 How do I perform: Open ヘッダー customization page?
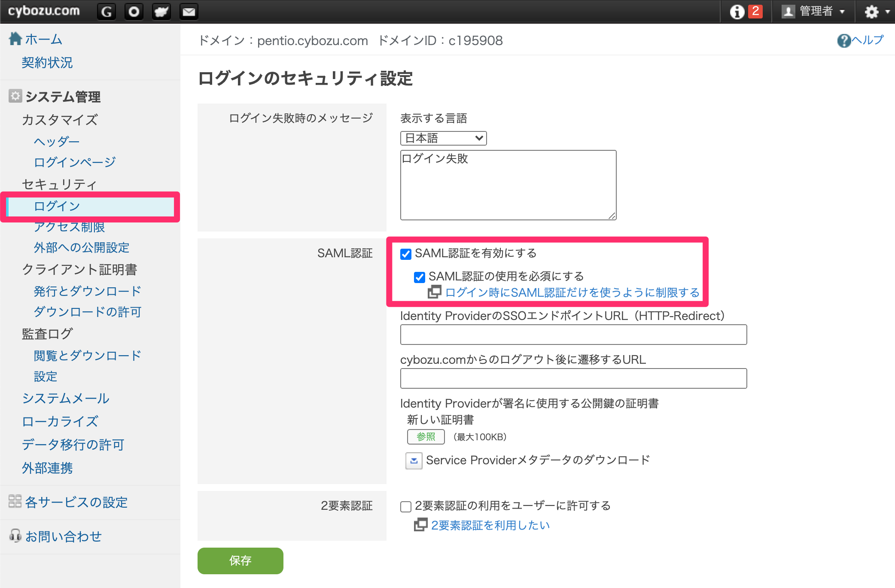pyautogui.click(x=57, y=141)
